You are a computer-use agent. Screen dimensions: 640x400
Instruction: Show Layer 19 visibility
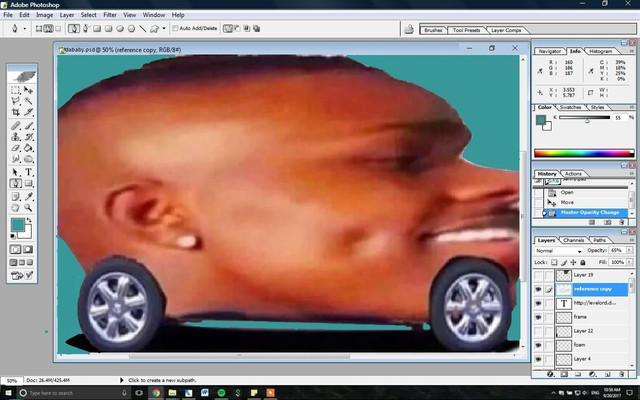click(538, 275)
